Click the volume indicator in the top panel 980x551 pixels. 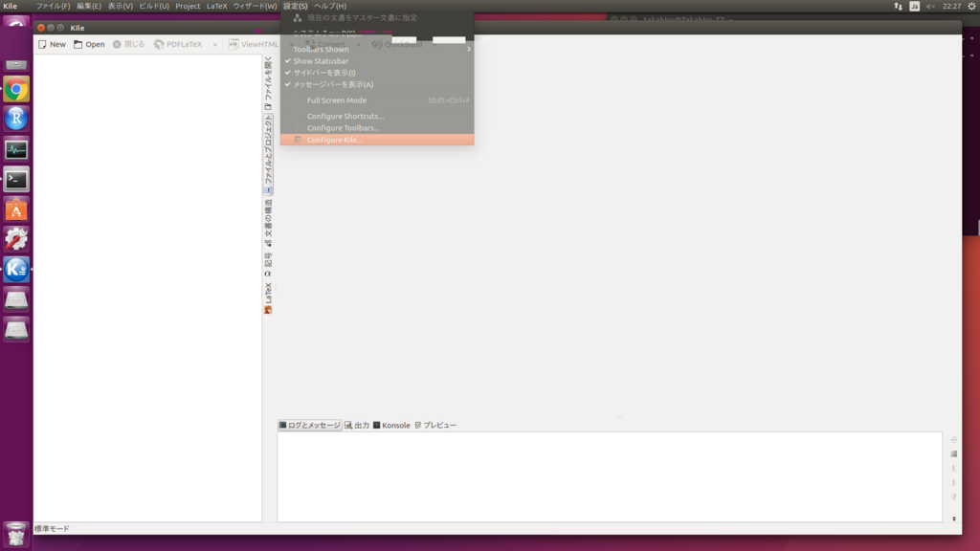930,6
